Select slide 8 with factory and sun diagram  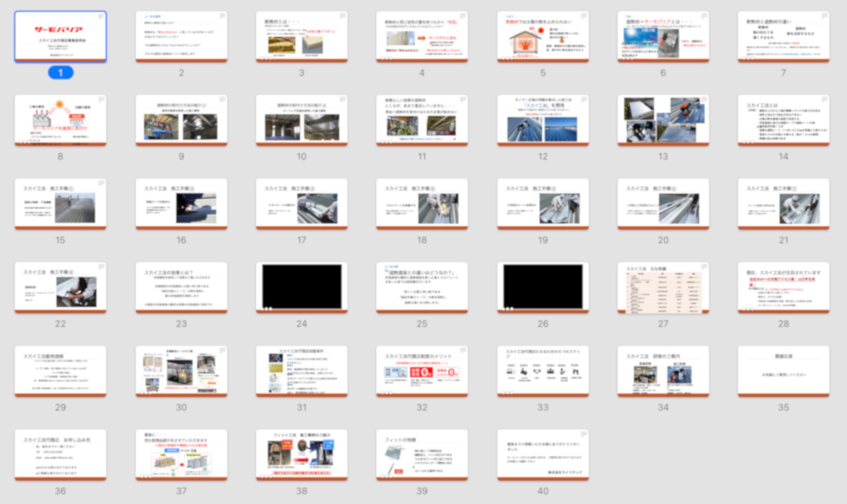point(60,119)
